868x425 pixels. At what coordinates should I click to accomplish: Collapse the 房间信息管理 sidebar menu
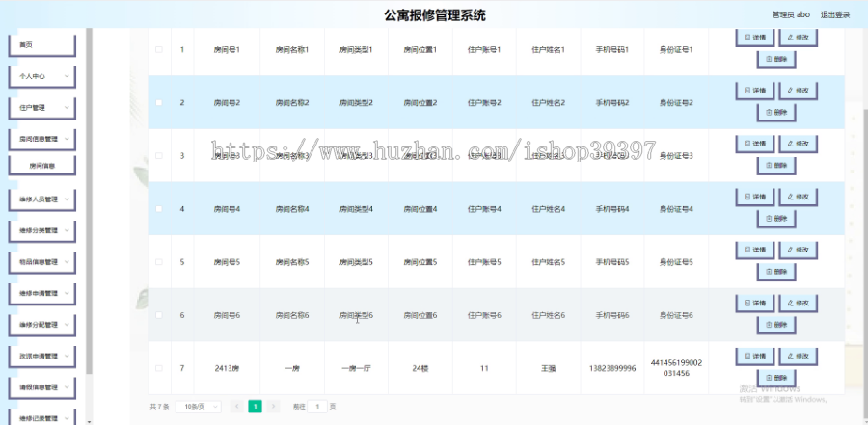point(41,139)
